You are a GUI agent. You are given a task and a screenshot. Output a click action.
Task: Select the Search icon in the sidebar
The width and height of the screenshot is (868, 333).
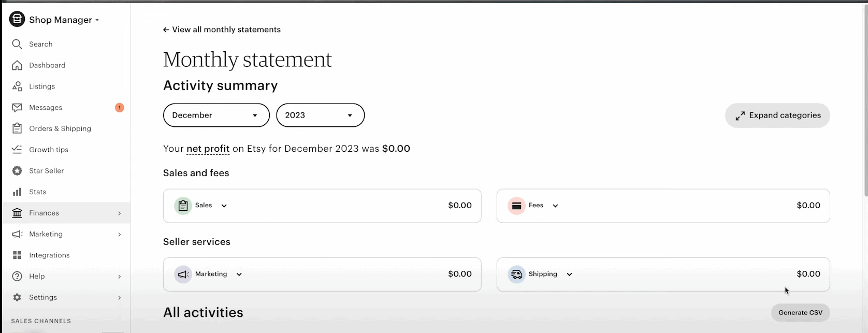point(17,44)
